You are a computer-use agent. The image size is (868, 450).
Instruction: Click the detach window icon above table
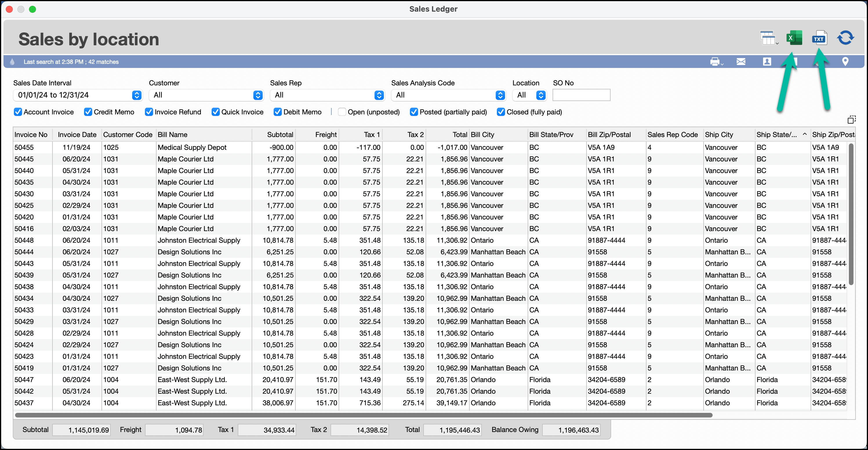coord(851,119)
